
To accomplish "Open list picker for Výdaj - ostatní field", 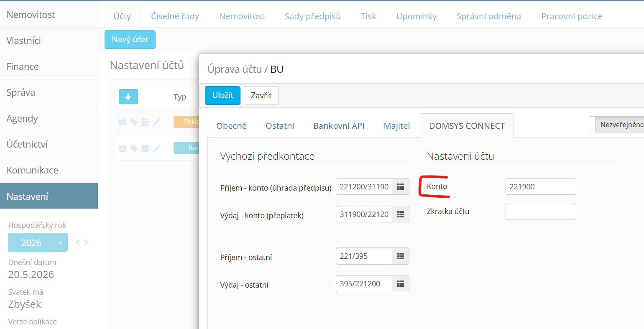I will pyautogui.click(x=401, y=283).
